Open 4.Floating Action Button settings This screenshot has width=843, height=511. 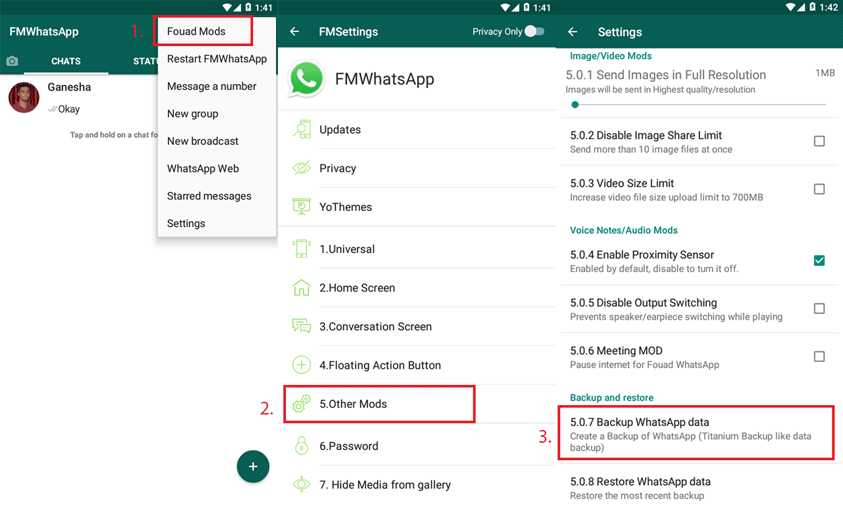click(417, 365)
